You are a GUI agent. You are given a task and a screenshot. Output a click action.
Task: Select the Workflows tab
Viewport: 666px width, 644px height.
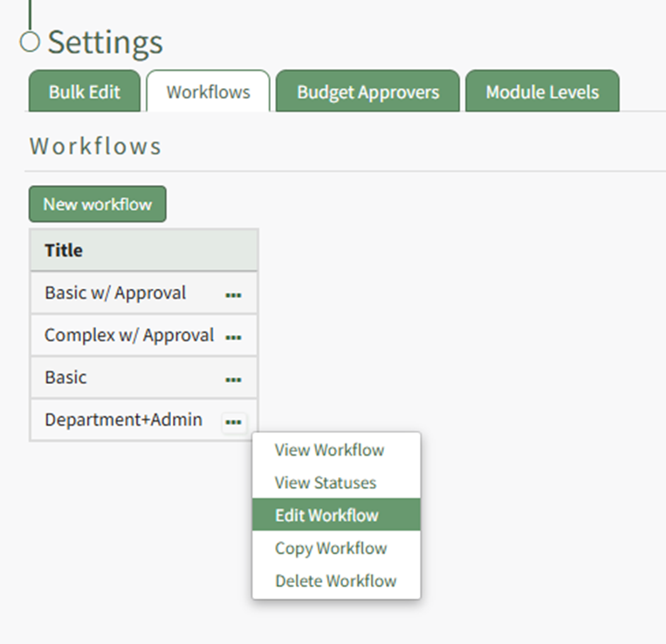pos(208,92)
